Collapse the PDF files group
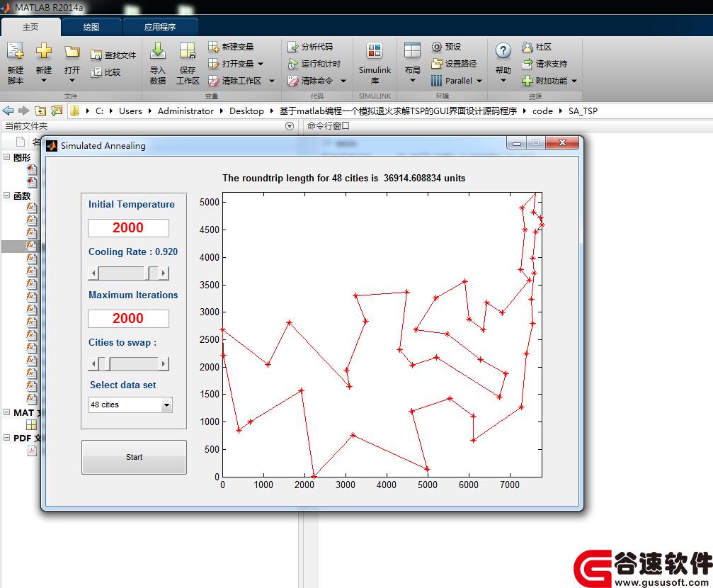Image resolution: width=713 pixels, height=588 pixels. (7, 437)
